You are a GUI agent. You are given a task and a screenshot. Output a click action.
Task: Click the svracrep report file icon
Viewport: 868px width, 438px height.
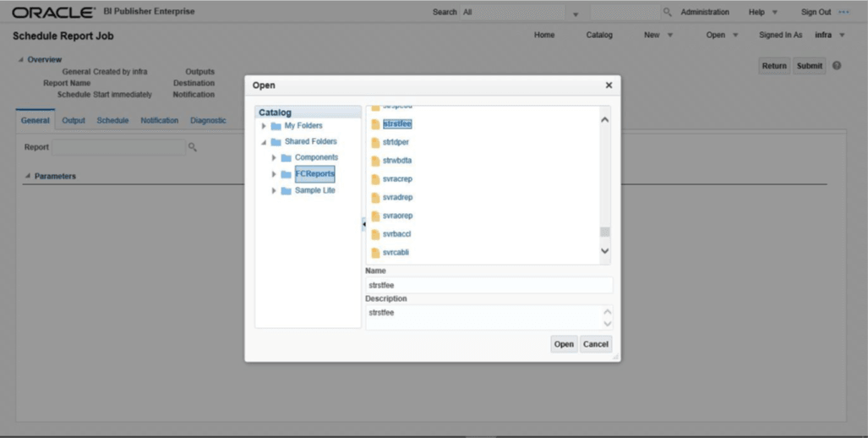click(x=375, y=179)
